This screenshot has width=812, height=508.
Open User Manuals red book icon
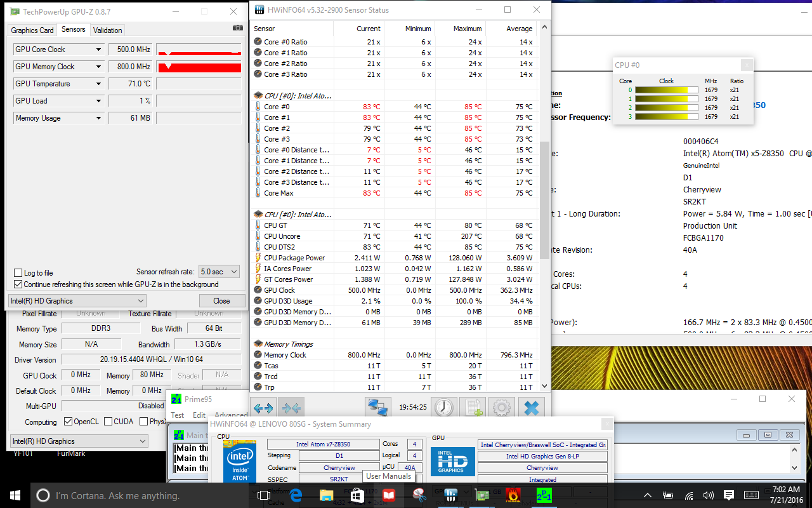(389, 495)
